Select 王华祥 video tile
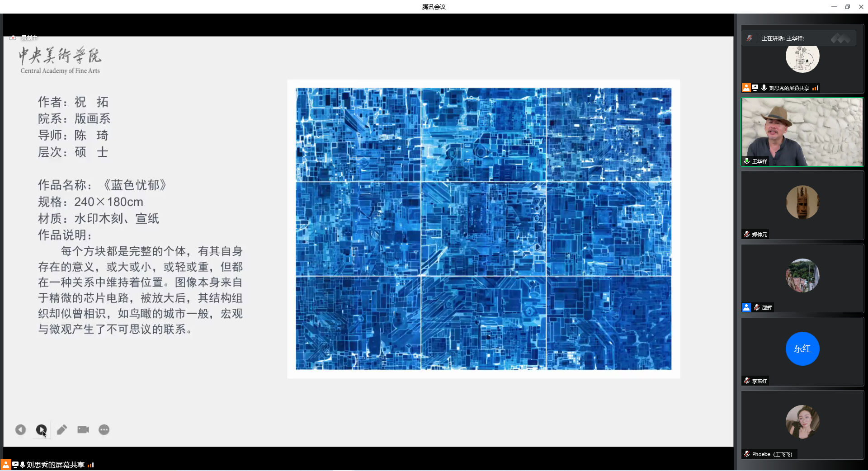868x471 pixels. pos(802,132)
